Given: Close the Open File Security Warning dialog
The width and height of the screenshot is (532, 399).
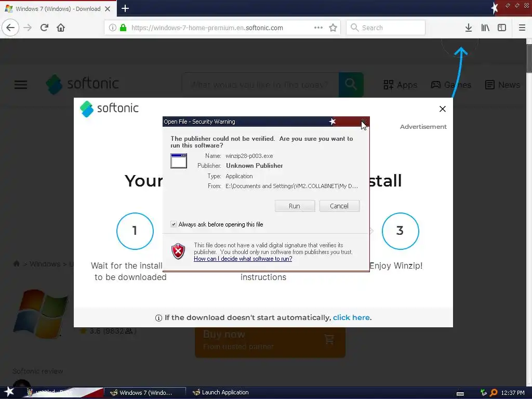Looking at the screenshot, I should click(x=364, y=121).
